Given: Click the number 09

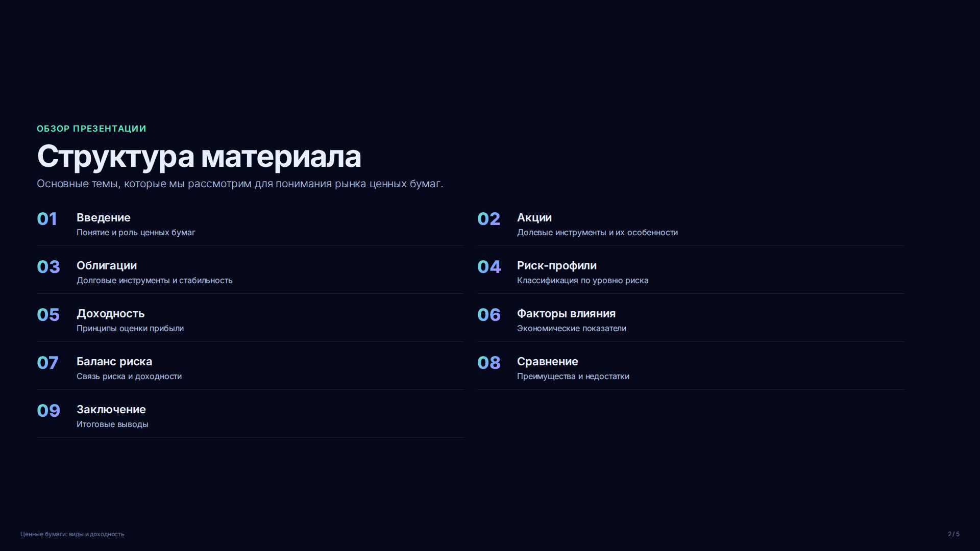Looking at the screenshot, I should [x=48, y=411].
